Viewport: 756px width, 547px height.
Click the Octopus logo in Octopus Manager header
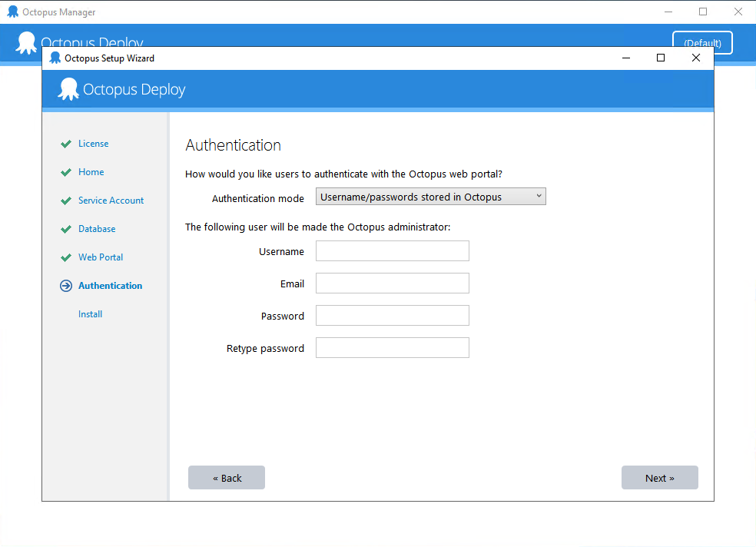click(26, 43)
